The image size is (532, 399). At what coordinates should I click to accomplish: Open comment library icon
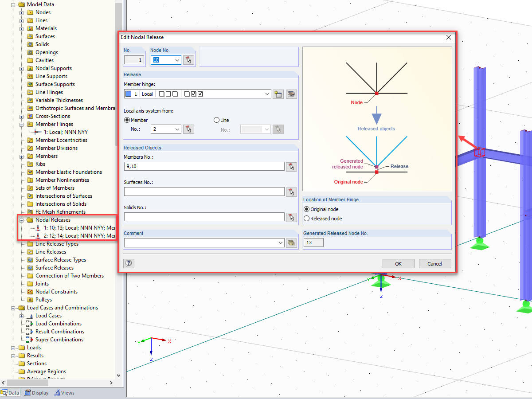[291, 243]
